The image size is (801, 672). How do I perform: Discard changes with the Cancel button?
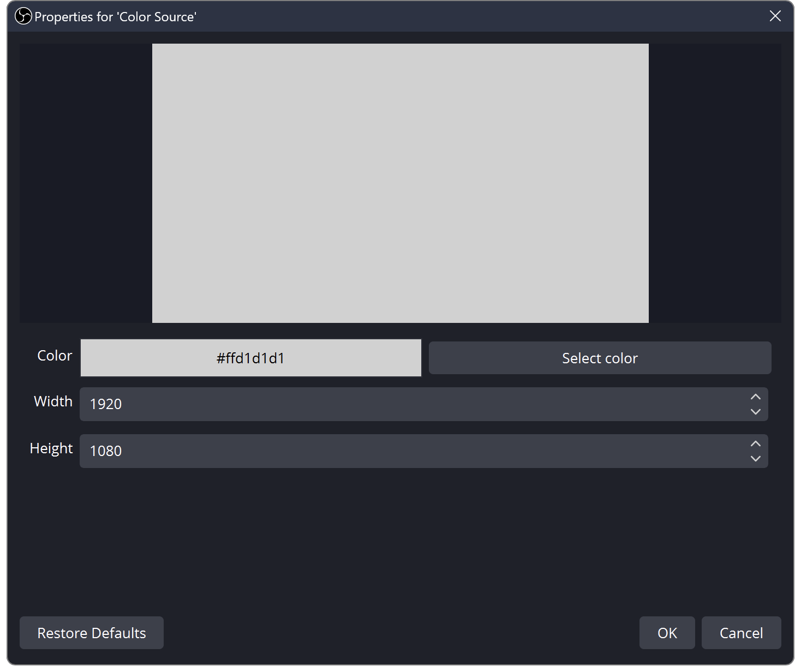tap(741, 633)
